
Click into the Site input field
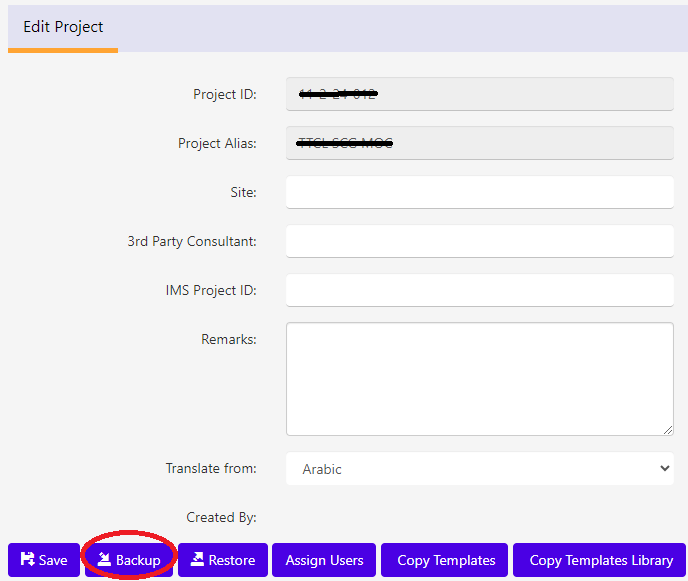(479, 192)
